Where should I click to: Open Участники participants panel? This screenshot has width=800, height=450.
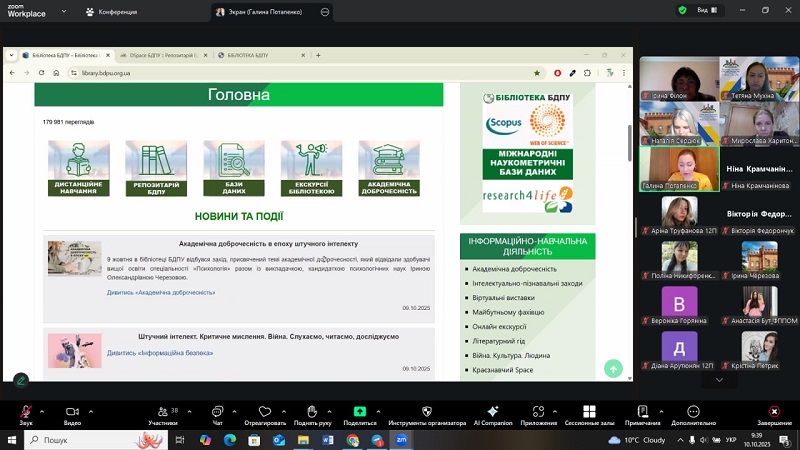point(162,411)
